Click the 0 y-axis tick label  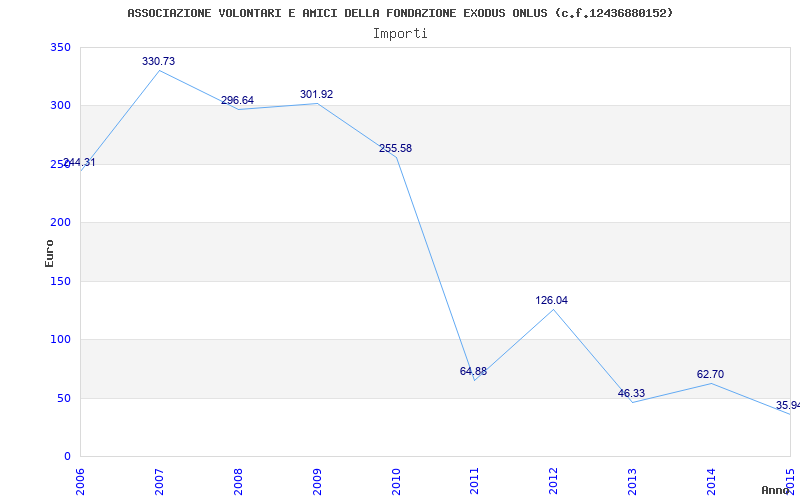pos(67,456)
